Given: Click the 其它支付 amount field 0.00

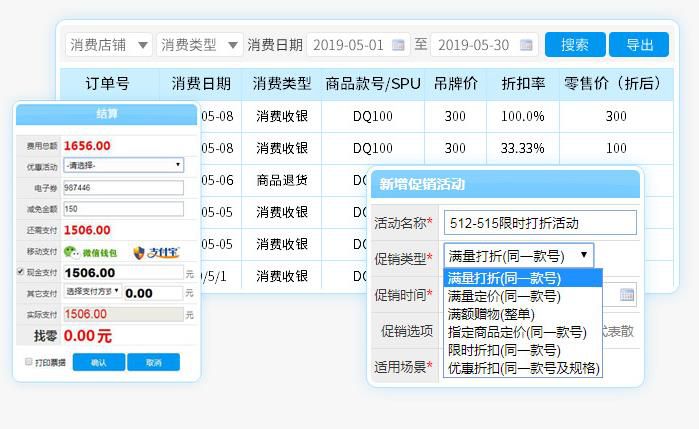Looking at the screenshot, I should tap(153, 293).
